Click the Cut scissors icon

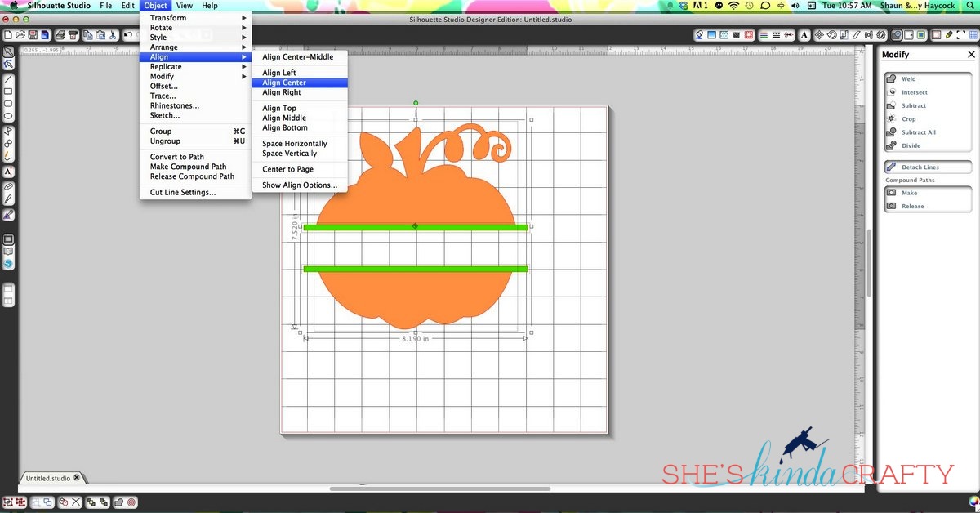pos(113,35)
